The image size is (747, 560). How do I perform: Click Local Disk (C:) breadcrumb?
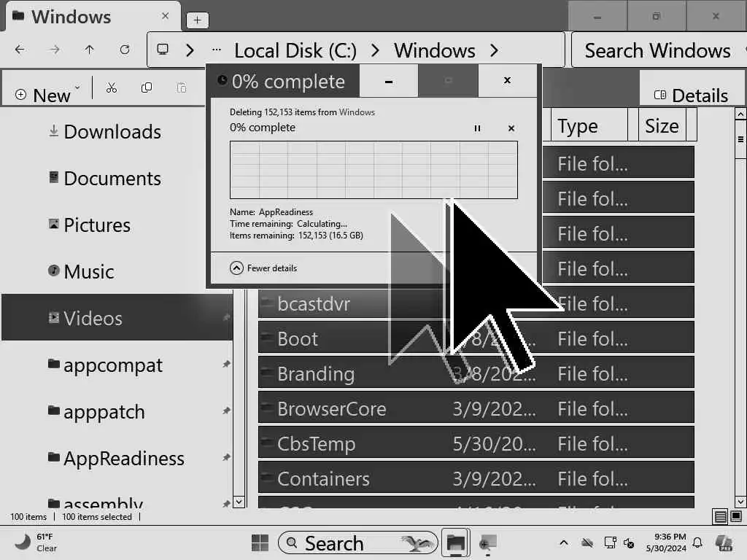[295, 50]
